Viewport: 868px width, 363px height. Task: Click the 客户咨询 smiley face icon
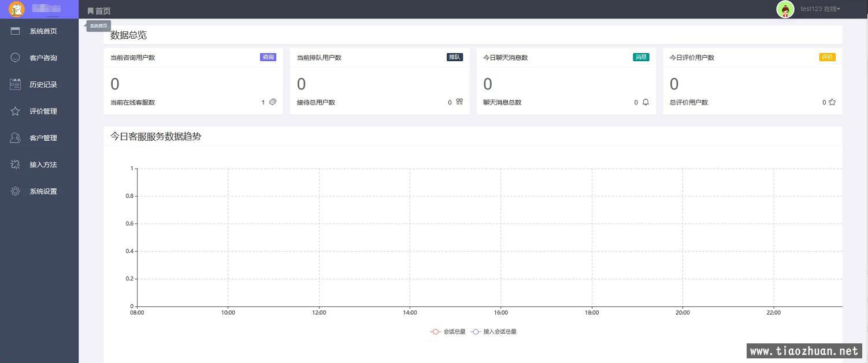coord(16,58)
